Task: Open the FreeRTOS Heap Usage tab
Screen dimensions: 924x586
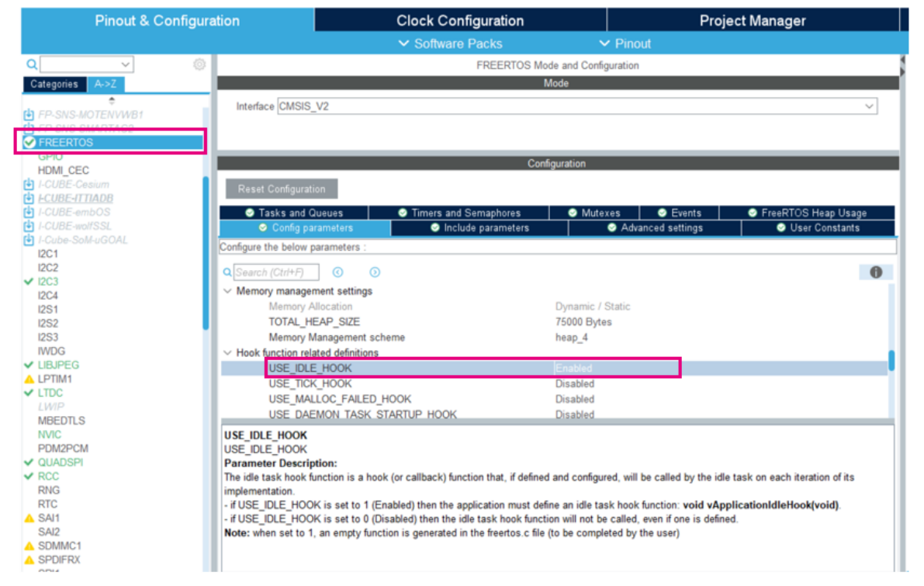Action: [808, 213]
